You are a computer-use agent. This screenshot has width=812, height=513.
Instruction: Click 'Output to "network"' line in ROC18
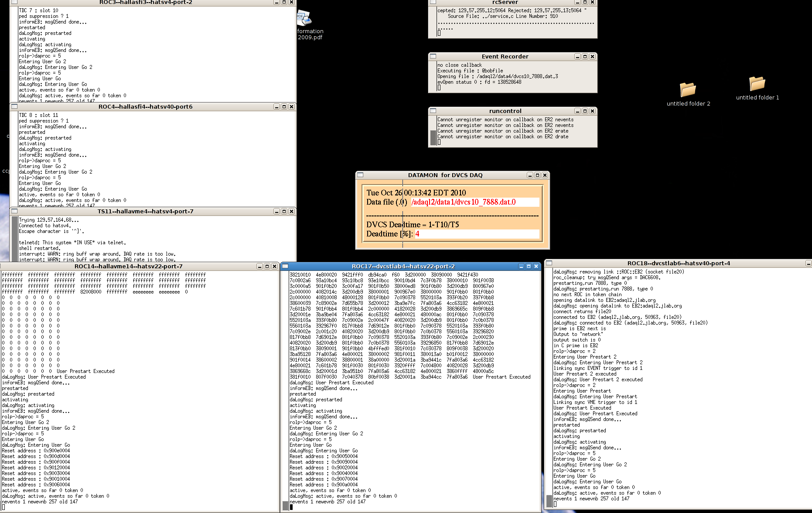[578, 334]
